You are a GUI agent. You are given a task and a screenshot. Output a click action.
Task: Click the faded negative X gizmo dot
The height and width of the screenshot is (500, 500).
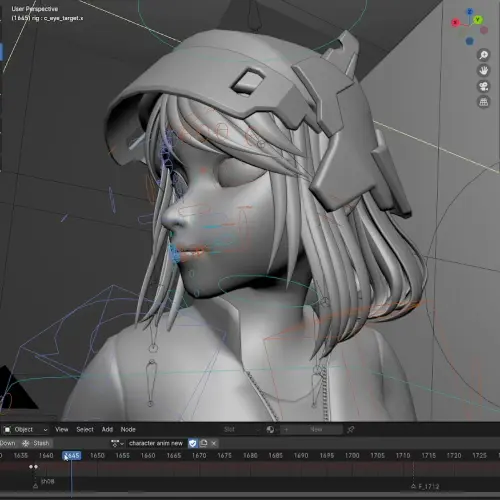(x=484, y=31)
